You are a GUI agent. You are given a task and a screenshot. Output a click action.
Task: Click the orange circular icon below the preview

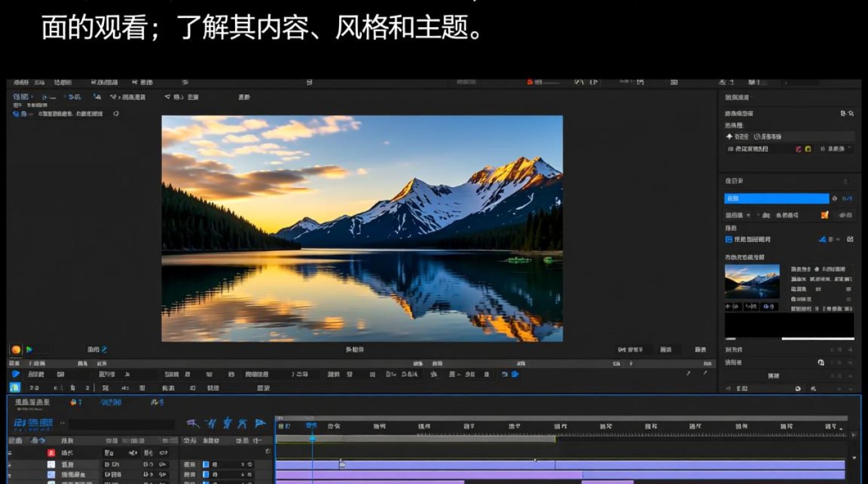pyautogui.click(x=16, y=350)
